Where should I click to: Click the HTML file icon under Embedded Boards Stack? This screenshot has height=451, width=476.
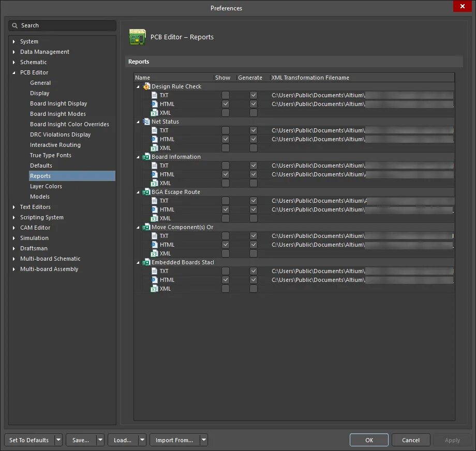(x=154, y=280)
